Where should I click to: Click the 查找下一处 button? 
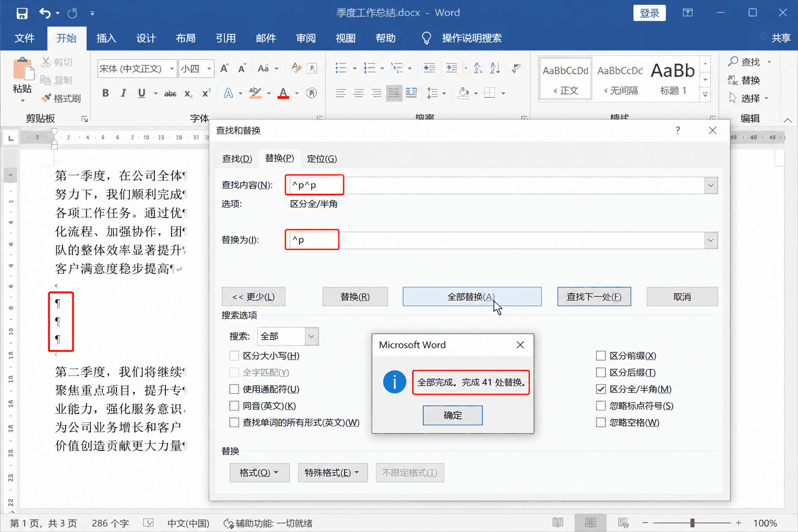coord(594,297)
